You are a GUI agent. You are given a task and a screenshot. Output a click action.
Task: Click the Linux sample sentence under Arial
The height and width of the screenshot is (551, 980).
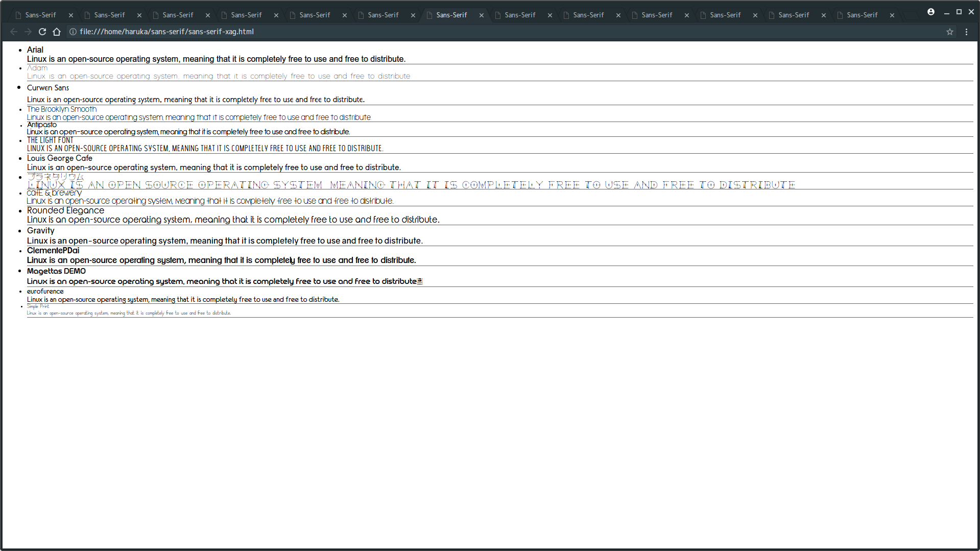(x=217, y=59)
